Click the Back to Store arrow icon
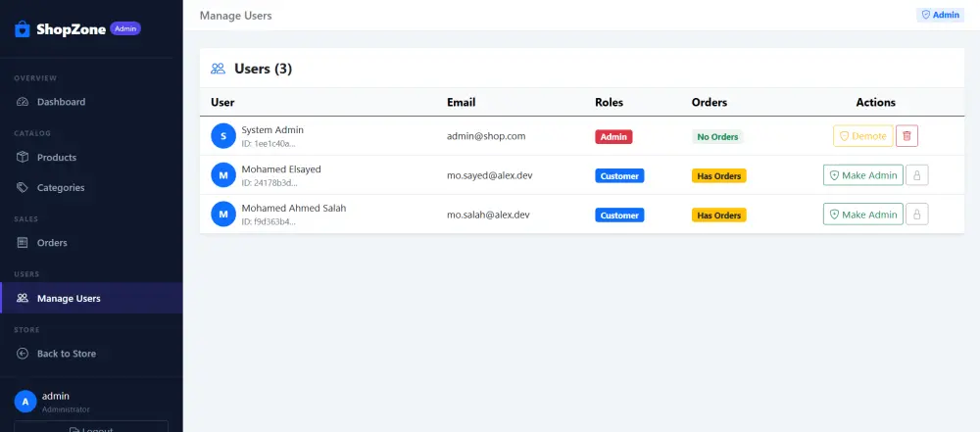The height and width of the screenshot is (432, 980). coord(23,354)
